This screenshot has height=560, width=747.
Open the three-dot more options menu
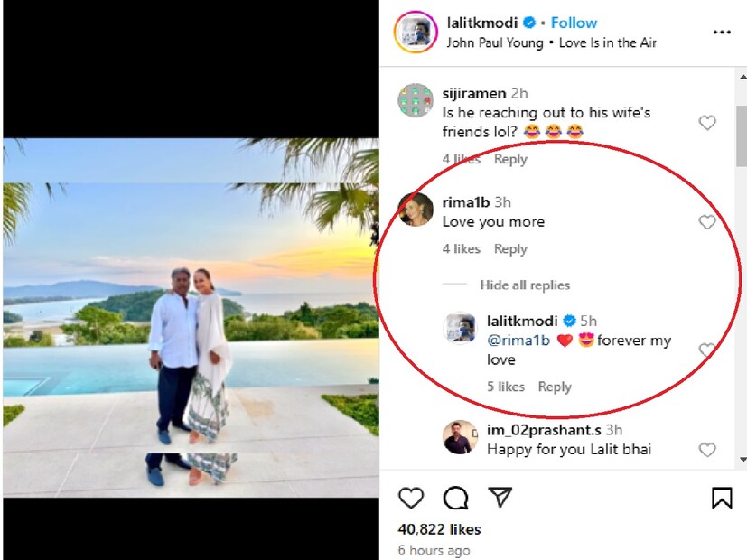point(721,33)
